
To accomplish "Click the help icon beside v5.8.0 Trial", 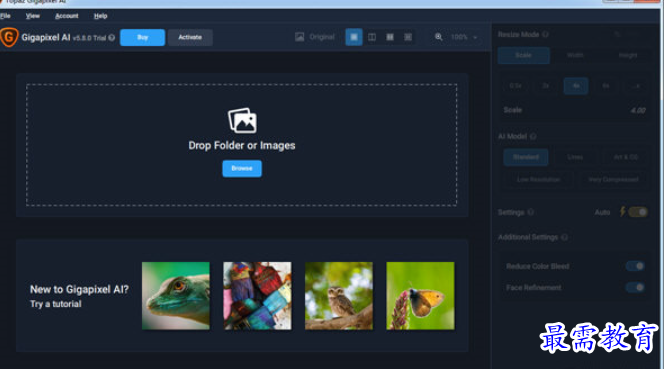I will 111,38.
